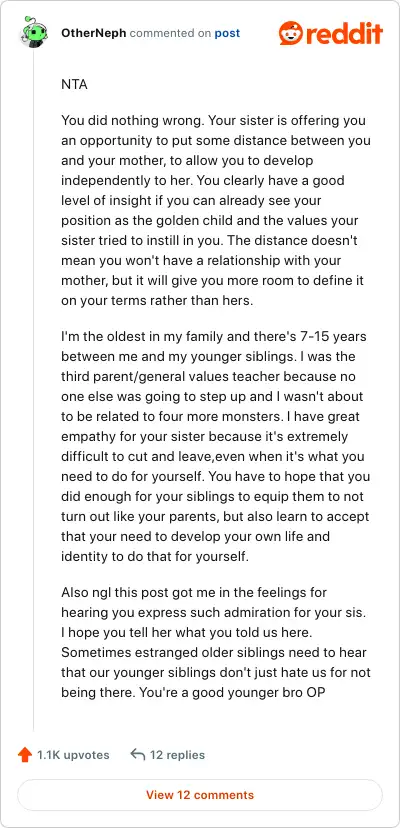Click the "commented on" text in header

click(170, 33)
